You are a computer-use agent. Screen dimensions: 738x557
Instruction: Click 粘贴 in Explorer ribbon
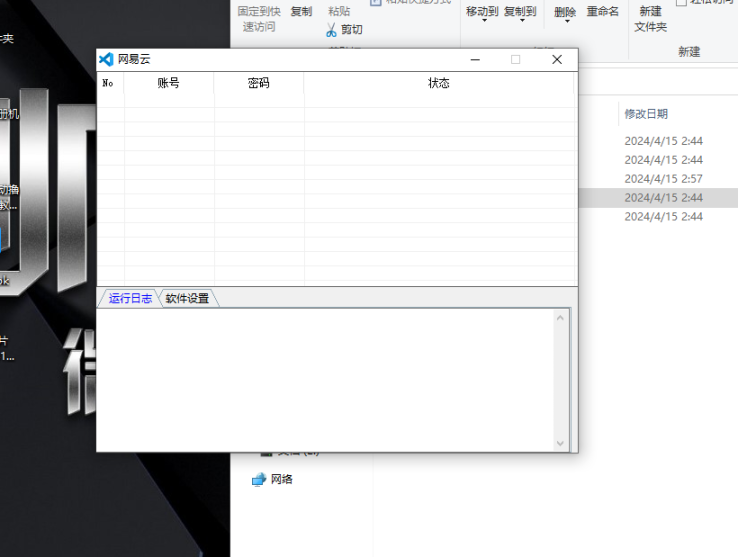click(x=339, y=11)
